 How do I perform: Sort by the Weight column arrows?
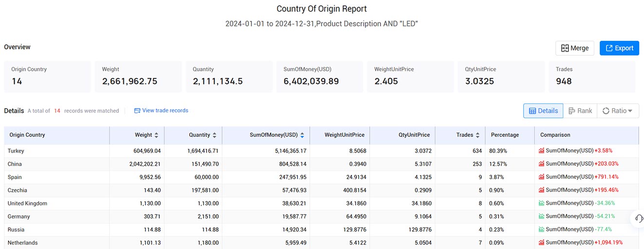coord(156,135)
